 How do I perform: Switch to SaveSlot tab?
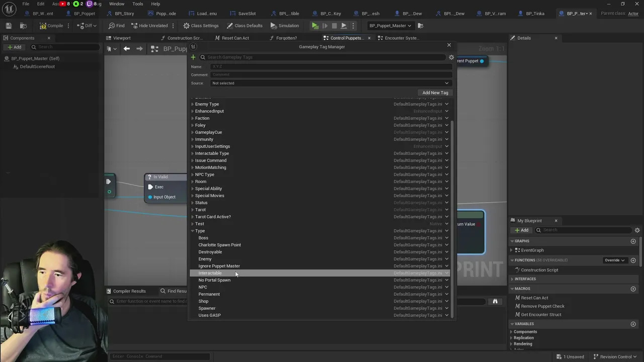click(x=243, y=14)
